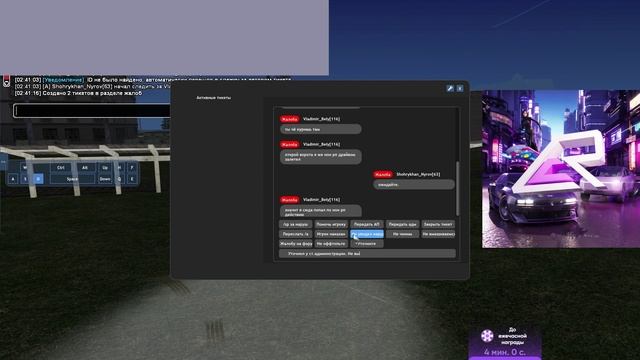Screen dimensions: 640x360
Task: Click the 'Не чиним' quick-reply button
Action: 402,234
